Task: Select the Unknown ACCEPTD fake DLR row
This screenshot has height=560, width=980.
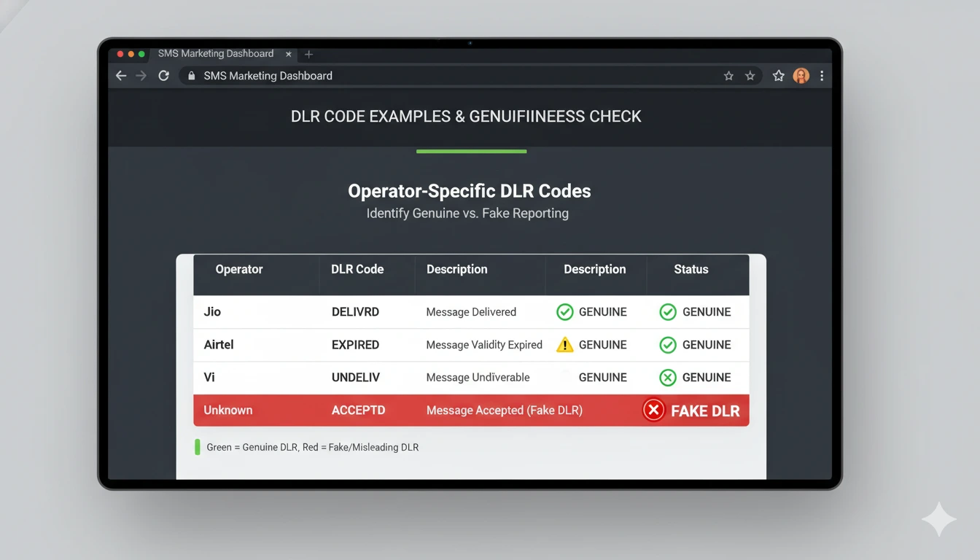Action: [x=471, y=410]
